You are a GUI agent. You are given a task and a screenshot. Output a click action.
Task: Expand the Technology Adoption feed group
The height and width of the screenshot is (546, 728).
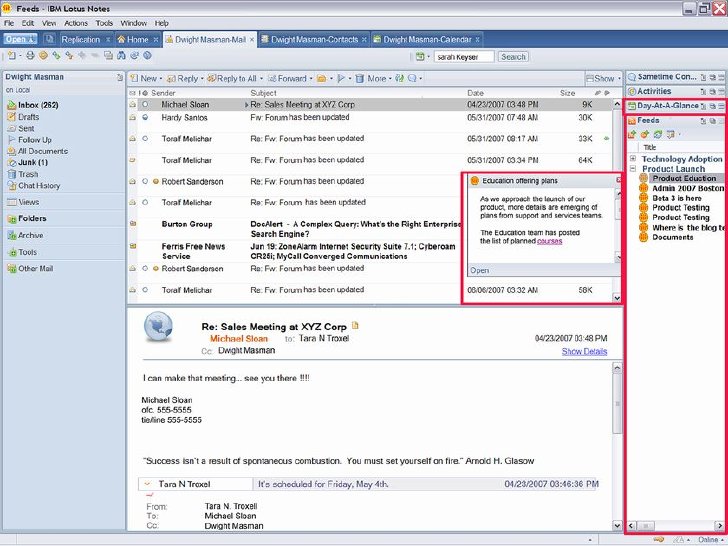tap(633, 159)
